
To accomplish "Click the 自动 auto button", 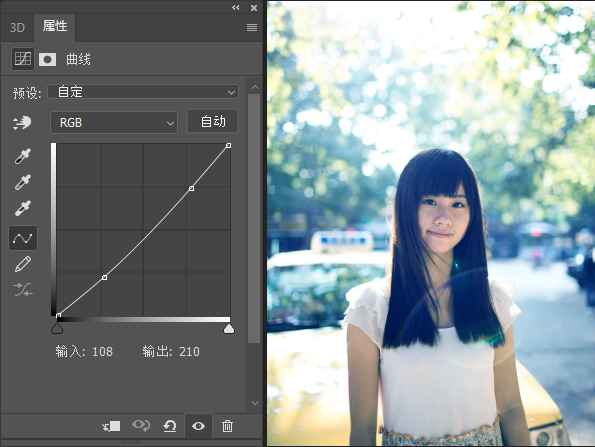I will coord(212,121).
